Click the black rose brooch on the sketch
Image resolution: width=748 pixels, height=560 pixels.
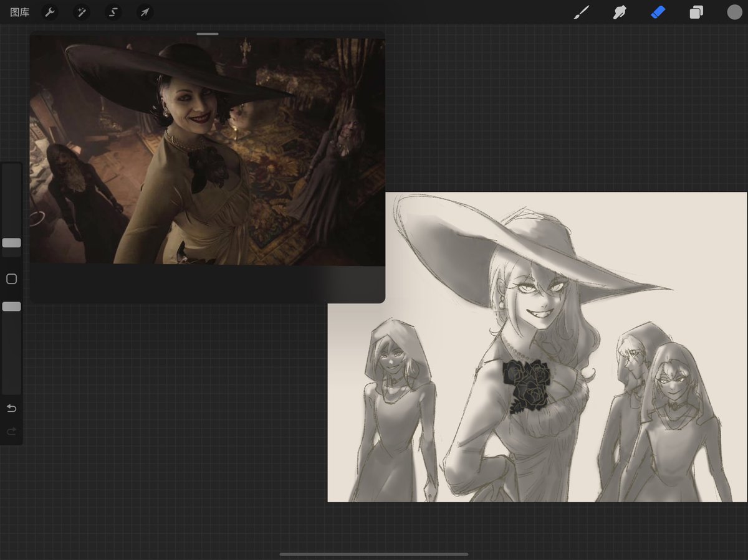(x=527, y=386)
